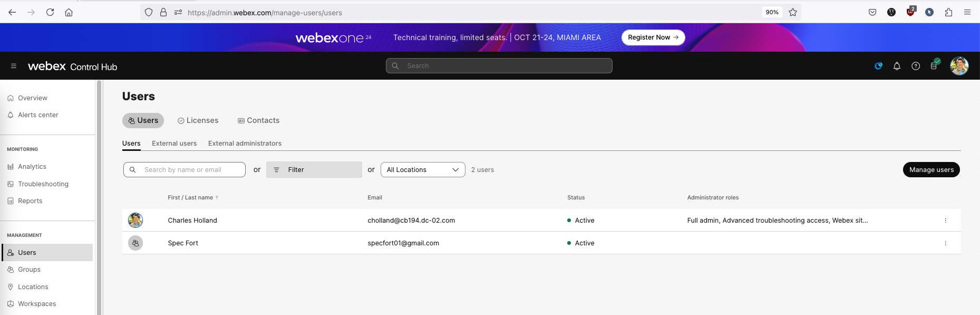
Task: Open more options for Charles Holland
Action: 945,221
